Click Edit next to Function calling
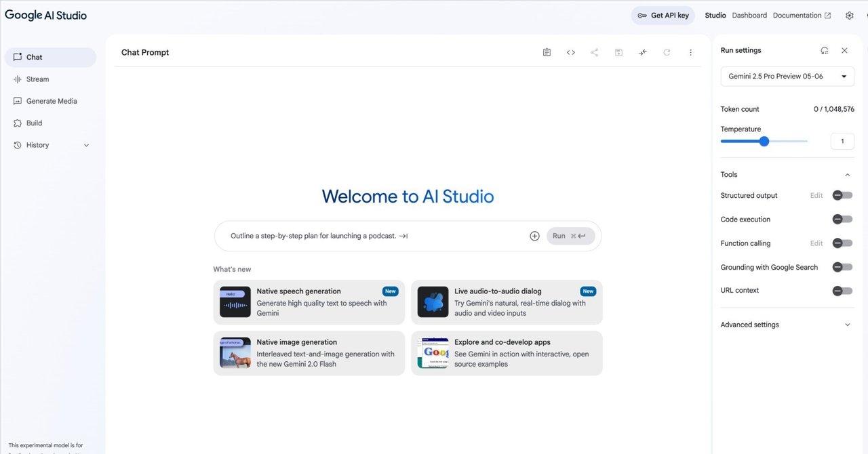 click(816, 243)
